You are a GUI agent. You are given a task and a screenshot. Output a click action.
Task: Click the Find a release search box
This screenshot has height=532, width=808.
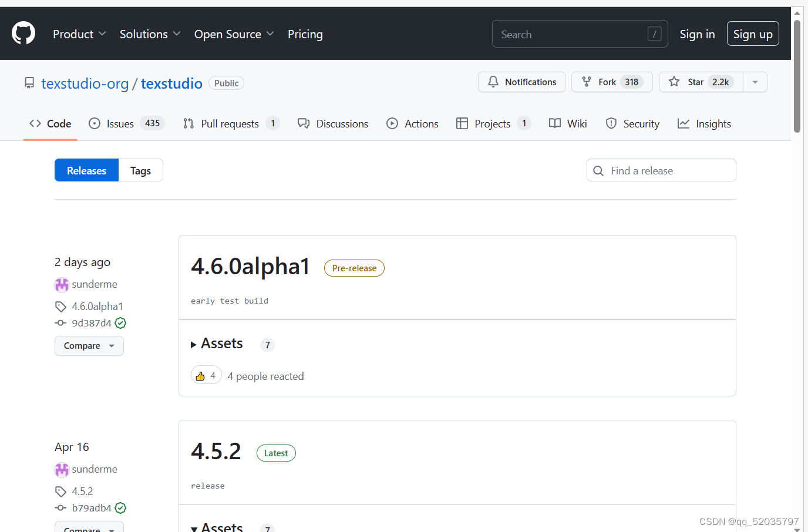661,170
